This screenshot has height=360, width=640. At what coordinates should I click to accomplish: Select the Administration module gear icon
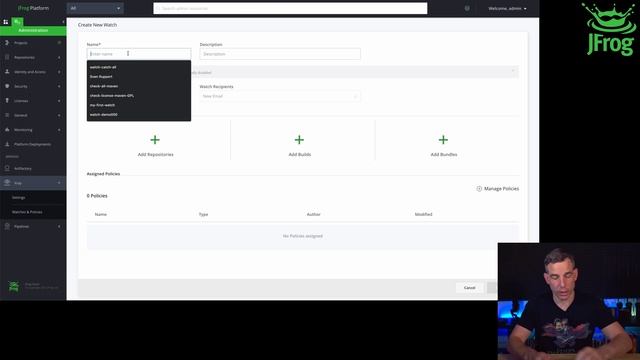point(17,22)
